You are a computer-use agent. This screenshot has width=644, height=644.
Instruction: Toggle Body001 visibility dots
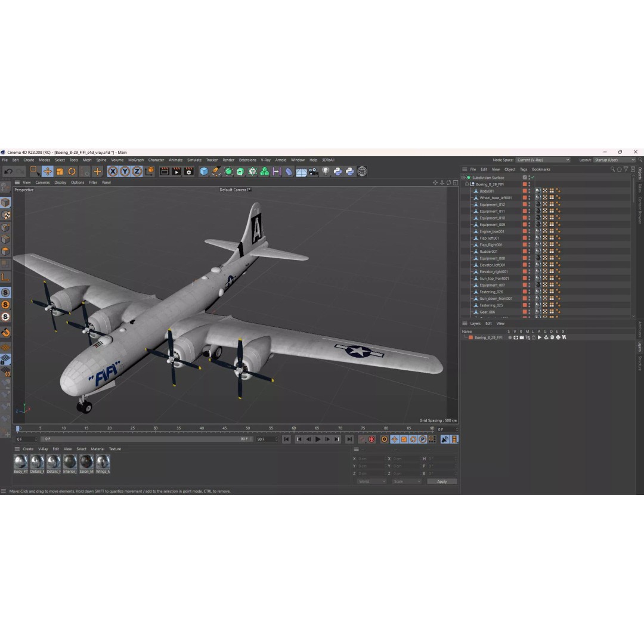click(x=530, y=191)
